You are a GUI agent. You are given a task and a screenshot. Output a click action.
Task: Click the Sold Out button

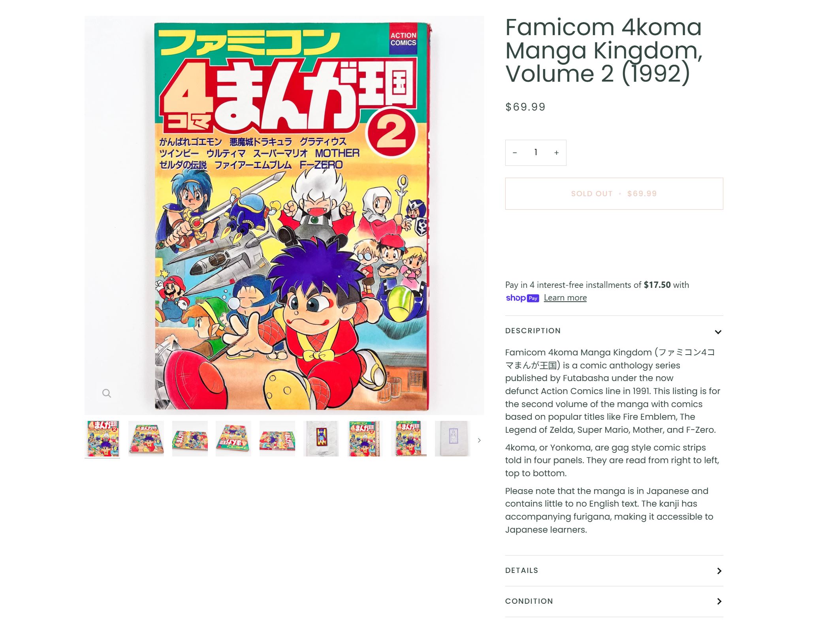click(x=614, y=194)
